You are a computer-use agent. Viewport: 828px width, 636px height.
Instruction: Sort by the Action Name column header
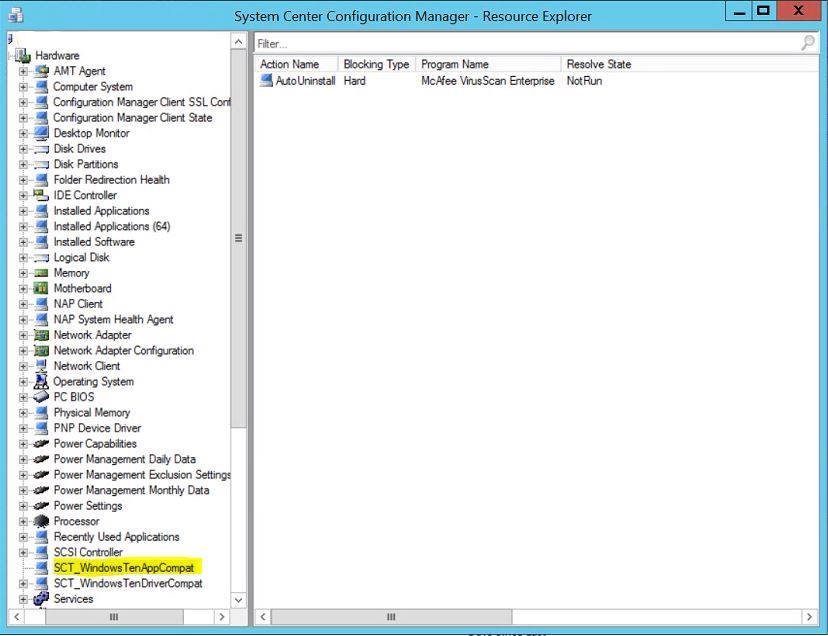296,64
